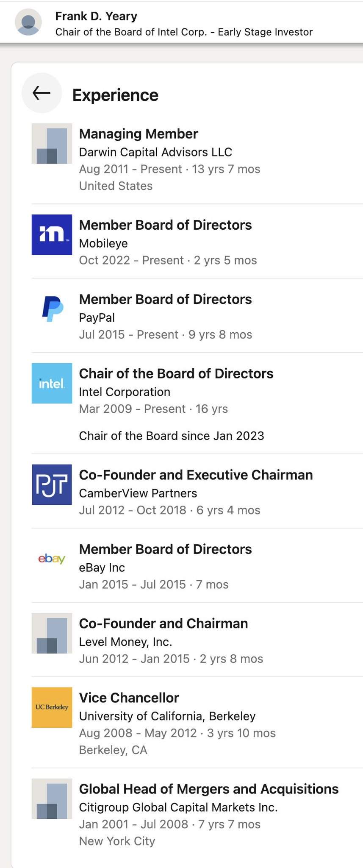The image size is (363, 868).
Task: Click the CamberView Partners PJT logo
Action: (52, 484)
